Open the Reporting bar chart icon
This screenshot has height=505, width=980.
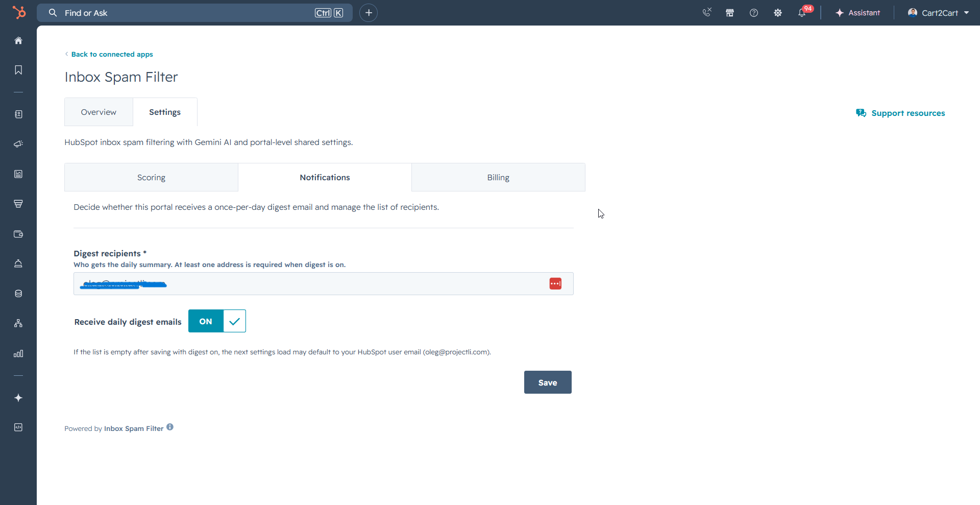pyautogui.click(x=18, y=353)
